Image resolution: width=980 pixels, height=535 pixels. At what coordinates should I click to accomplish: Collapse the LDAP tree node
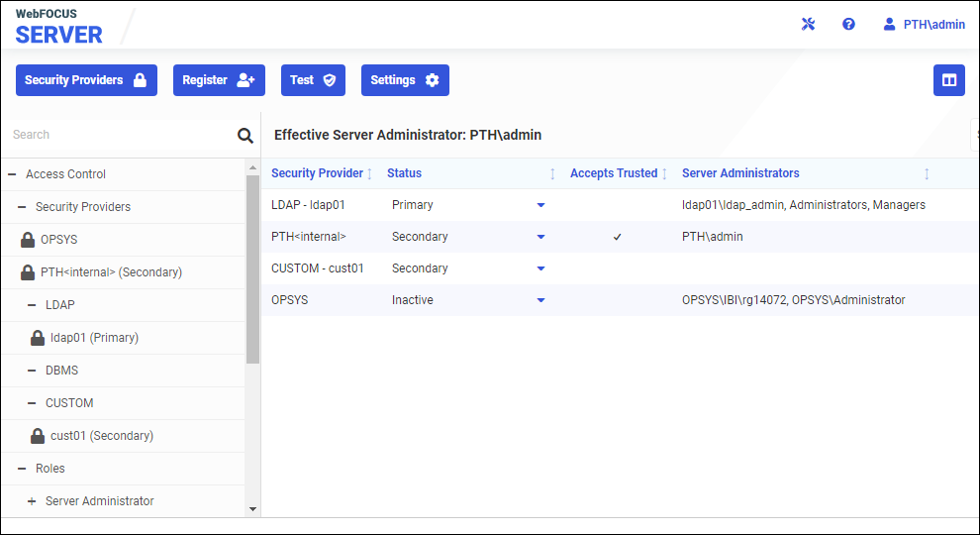(32, 305)
